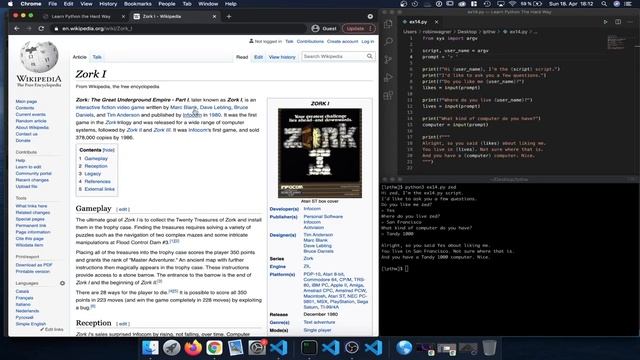Viewport: 640px width, 360px height.
Task: Open the Apple menu
Action: pos(10,4)
